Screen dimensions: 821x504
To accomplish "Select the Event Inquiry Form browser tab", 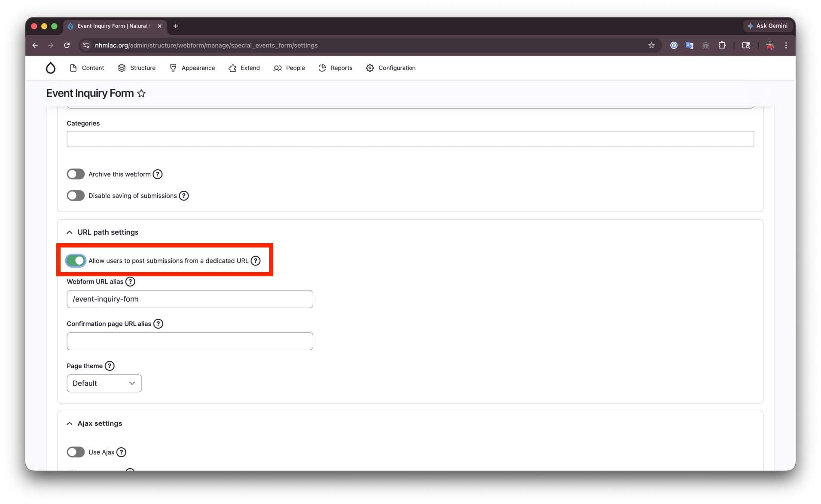I will click(114, 26).
